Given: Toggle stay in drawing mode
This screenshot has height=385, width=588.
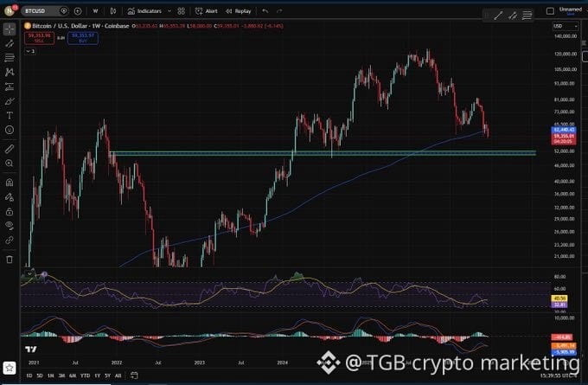Looking at the screenshot, I should click(x=10, y=197).
